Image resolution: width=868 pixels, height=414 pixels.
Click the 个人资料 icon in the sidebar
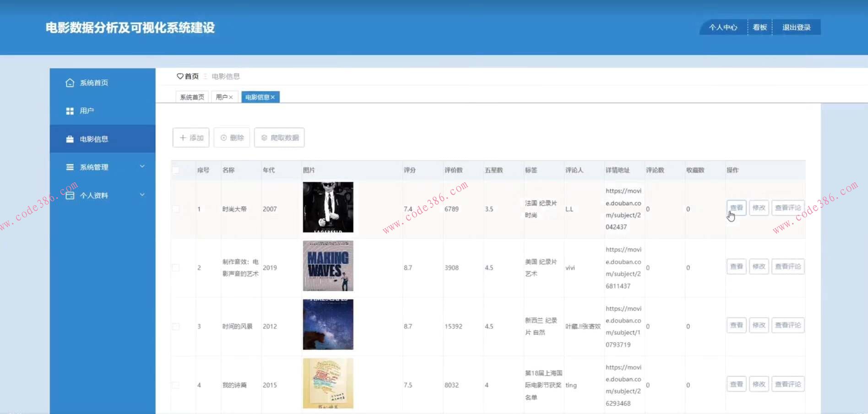(x=70, y=195)
